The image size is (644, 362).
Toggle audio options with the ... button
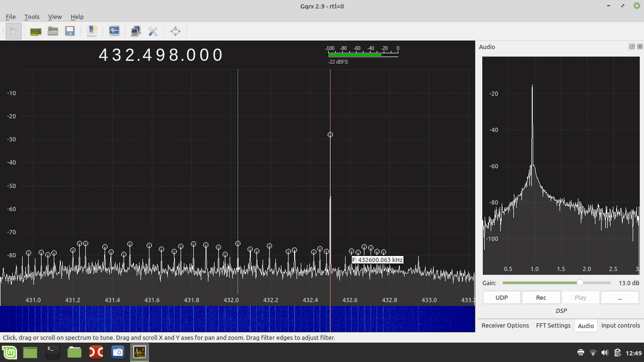(620, 297)
